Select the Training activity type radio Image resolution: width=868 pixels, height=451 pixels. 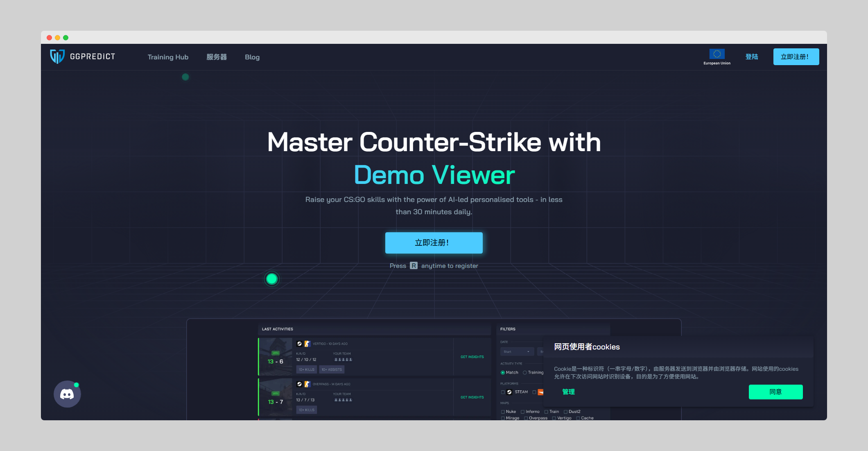coord(525,373)
